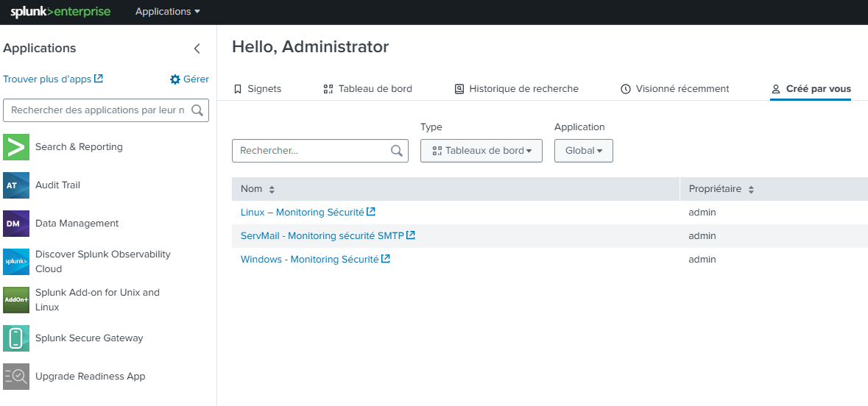Click the magnifier icon in app search

pos(197,110)
